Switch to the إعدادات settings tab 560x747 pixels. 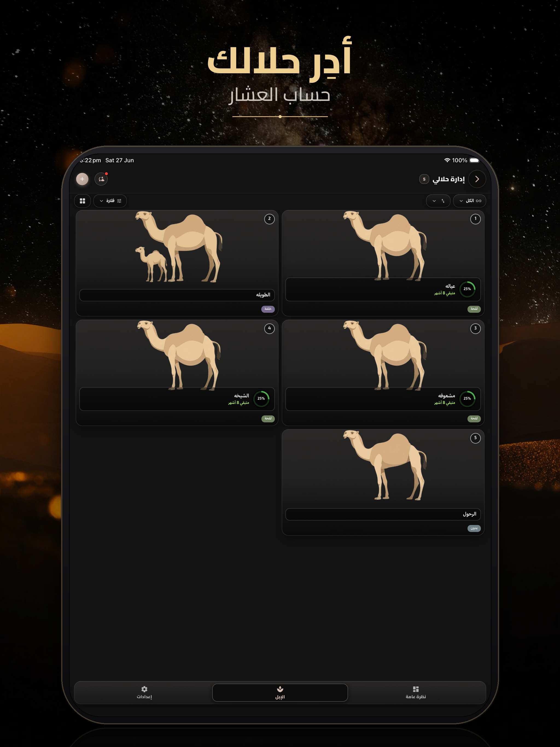[144, 693]
